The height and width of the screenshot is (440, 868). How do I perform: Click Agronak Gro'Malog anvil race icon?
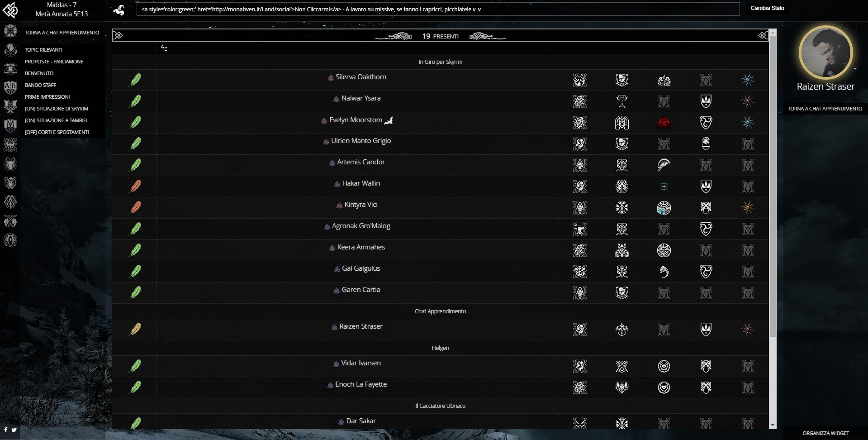tap(580, 229)
